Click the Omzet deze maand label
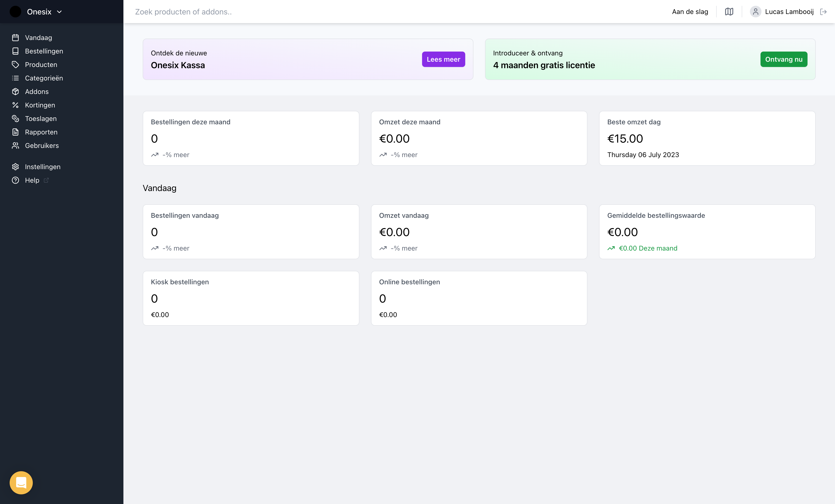Image resolution: width=835 pixels, height=504 pixels. coord(409,122)
